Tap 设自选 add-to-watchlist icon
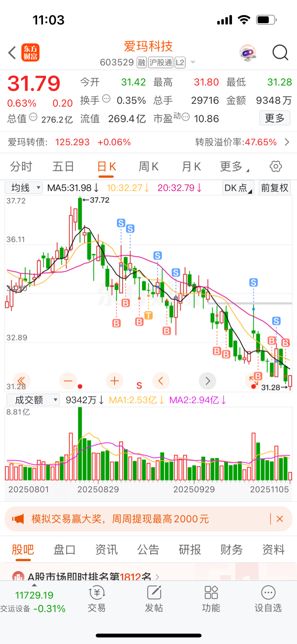 click(x=268, y=599)
